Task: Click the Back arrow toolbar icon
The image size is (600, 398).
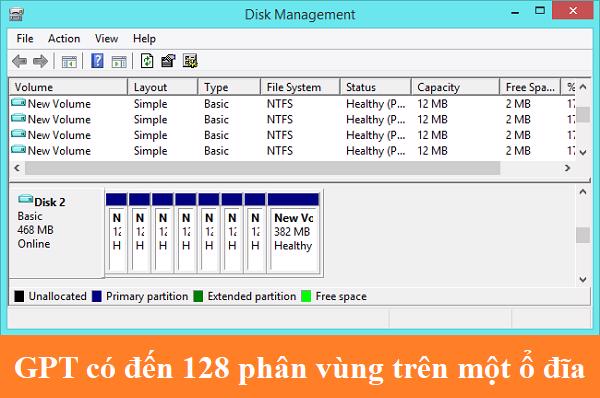Action: (19, 61)
